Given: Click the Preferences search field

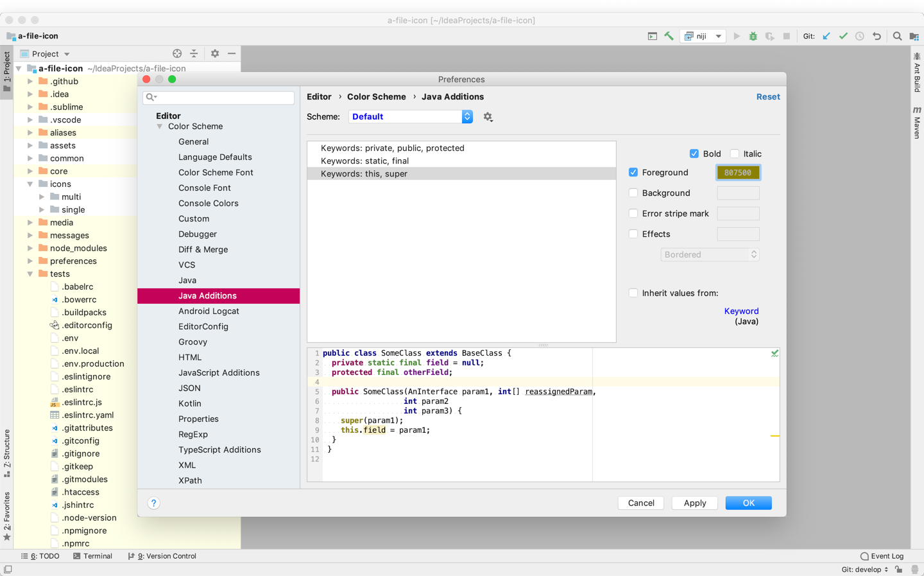Looking at the screenshot, I should [219, 97].
